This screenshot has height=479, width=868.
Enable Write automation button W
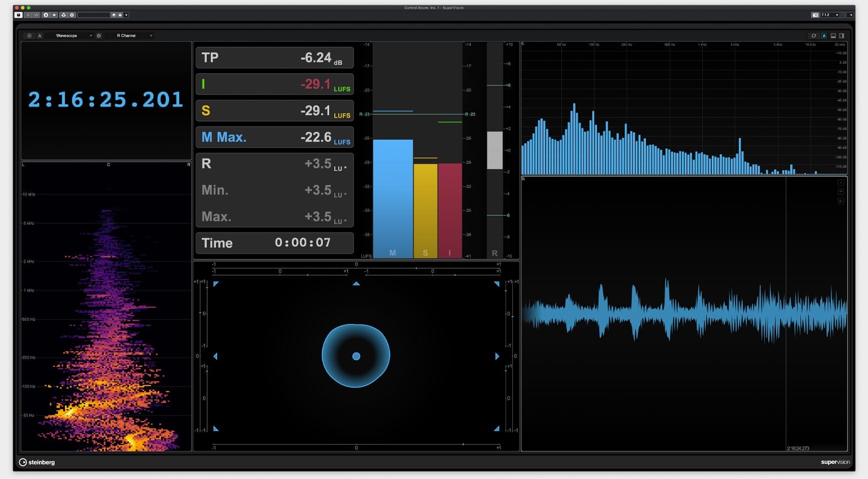pyautogui.click(x=36, y=15)
